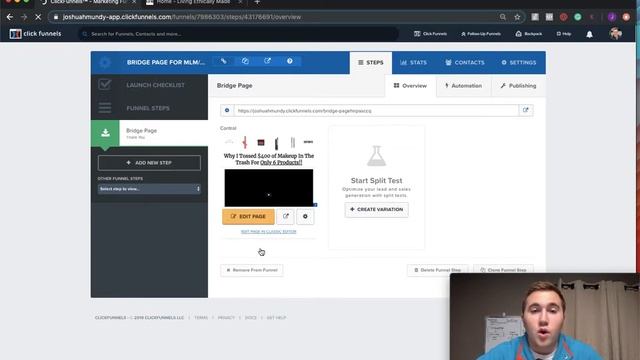The image size is (640, 360).
Task: Click the Edit Page button
Action: point(248,216)
